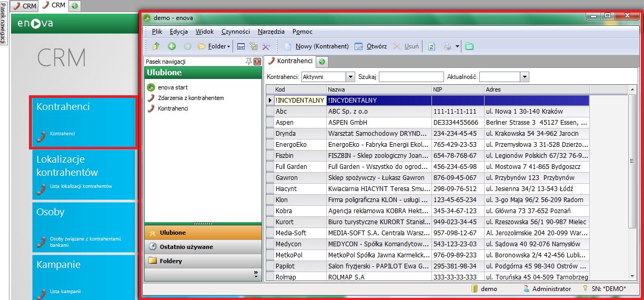The width and height of the screenshot is (644, 300).
Task: Sort by Kod column header
Action: click(300, 89)
